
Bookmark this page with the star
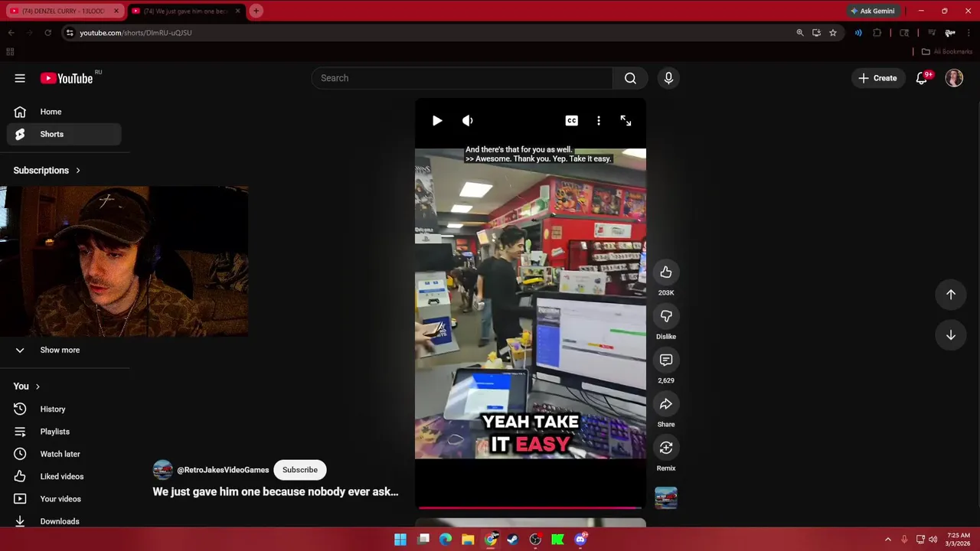coord(833,33)
